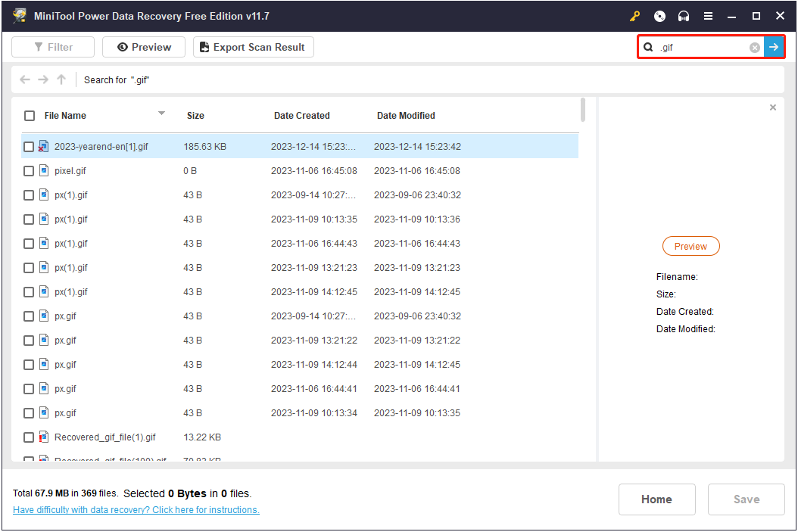Viewport: 798px width, 532px height.
Task: Select the file name 2023-yearend-en[1].gif
Action: pos(101,147)
